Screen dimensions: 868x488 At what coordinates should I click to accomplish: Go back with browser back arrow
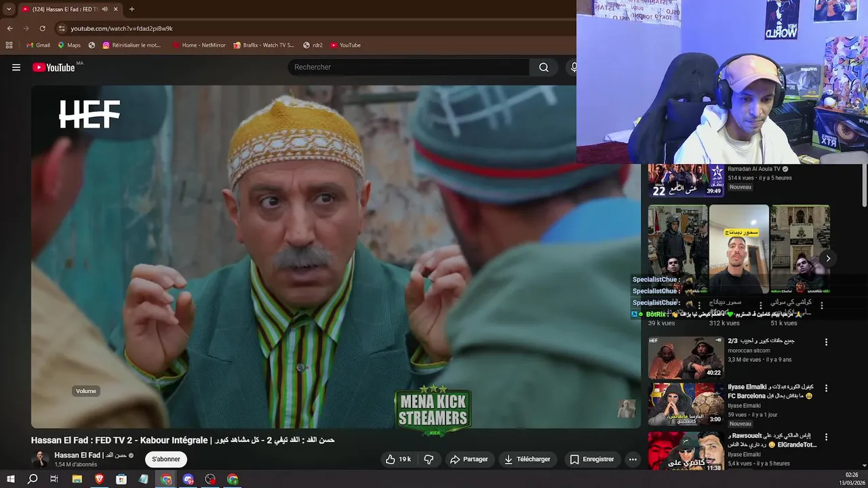(9, 28)
